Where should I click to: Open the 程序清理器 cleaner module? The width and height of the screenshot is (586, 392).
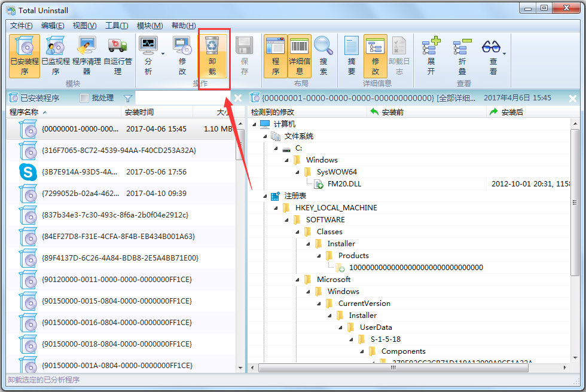[x=87, y=45]
